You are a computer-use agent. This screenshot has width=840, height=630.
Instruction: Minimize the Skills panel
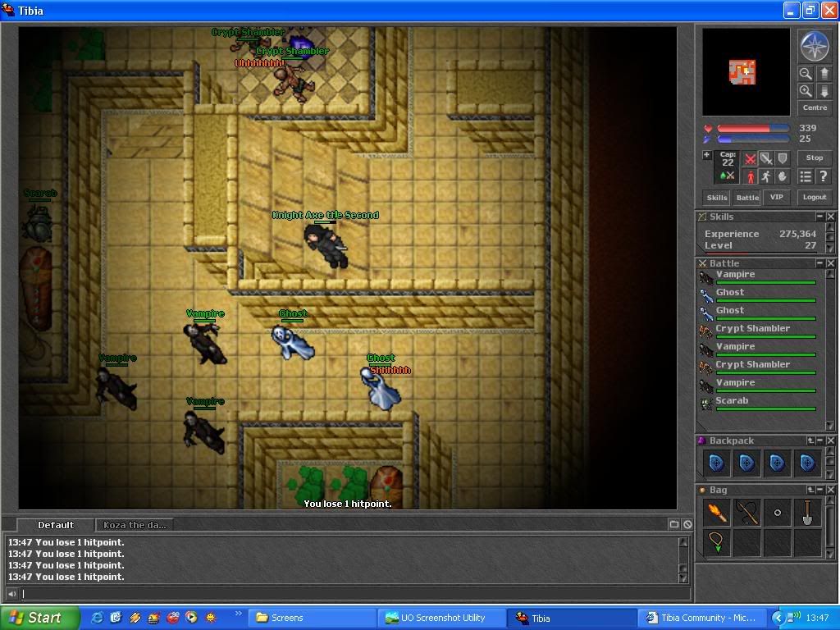coord(819,217)
